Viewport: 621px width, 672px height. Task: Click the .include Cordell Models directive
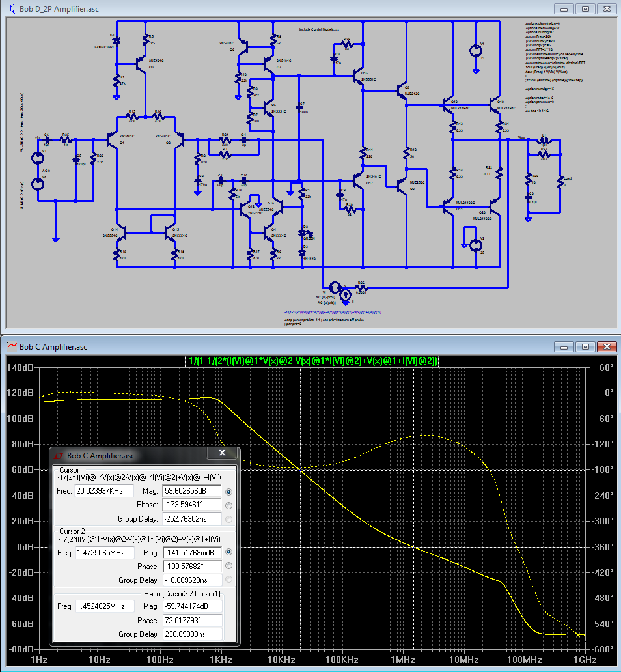coord(319,29)
